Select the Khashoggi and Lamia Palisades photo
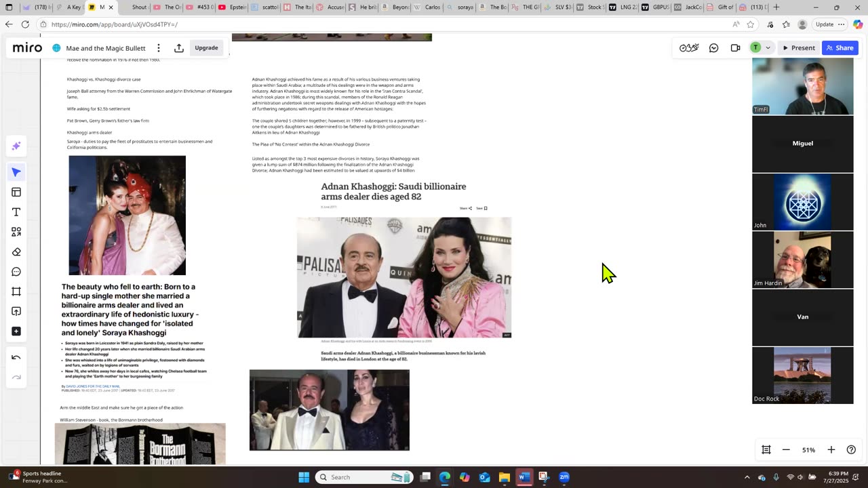This screenshot has width=868, height=488. point(404,277)
